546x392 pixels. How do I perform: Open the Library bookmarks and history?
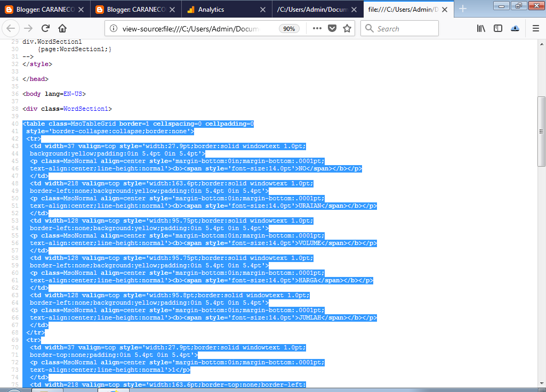point(481,29)
